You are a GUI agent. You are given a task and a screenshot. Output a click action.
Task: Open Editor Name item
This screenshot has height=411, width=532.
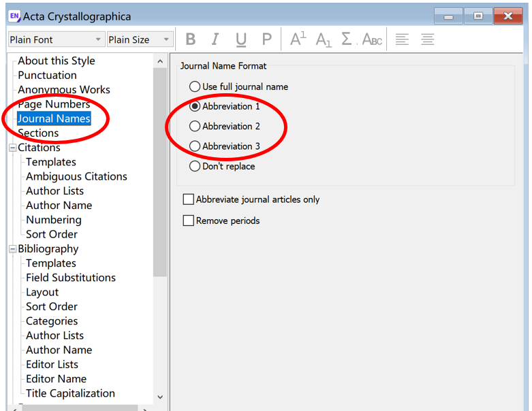click(x=56, y=379)
